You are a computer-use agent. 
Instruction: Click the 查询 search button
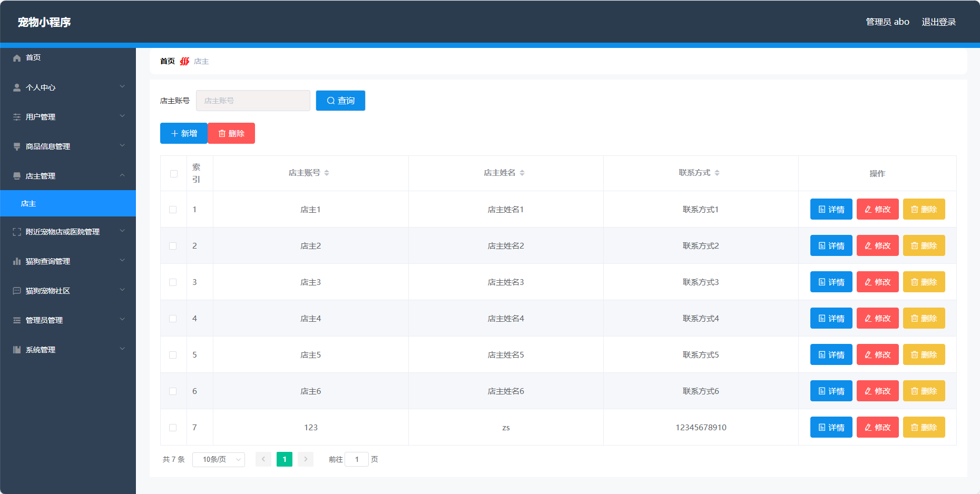click(x=340, y=101)
